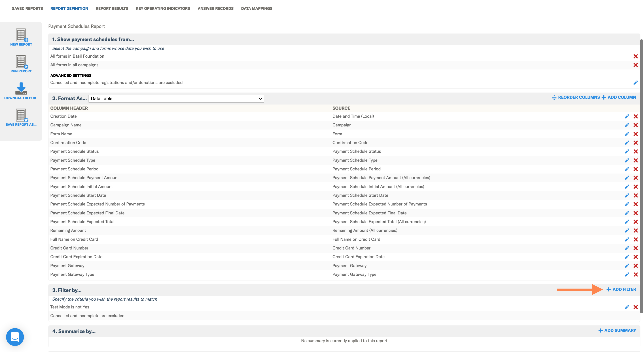Open the Report Results tab
The image size is (644, 352).
(112, 8)
